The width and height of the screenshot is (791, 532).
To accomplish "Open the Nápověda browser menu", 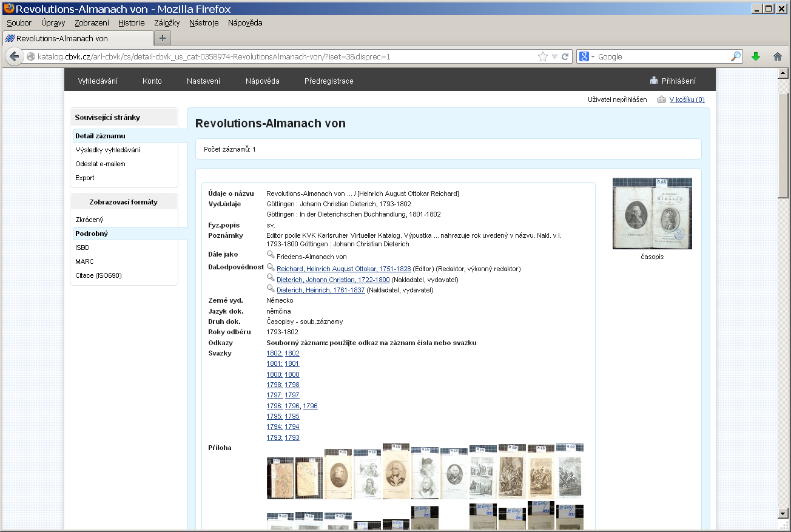I will (x=245, y=22).
